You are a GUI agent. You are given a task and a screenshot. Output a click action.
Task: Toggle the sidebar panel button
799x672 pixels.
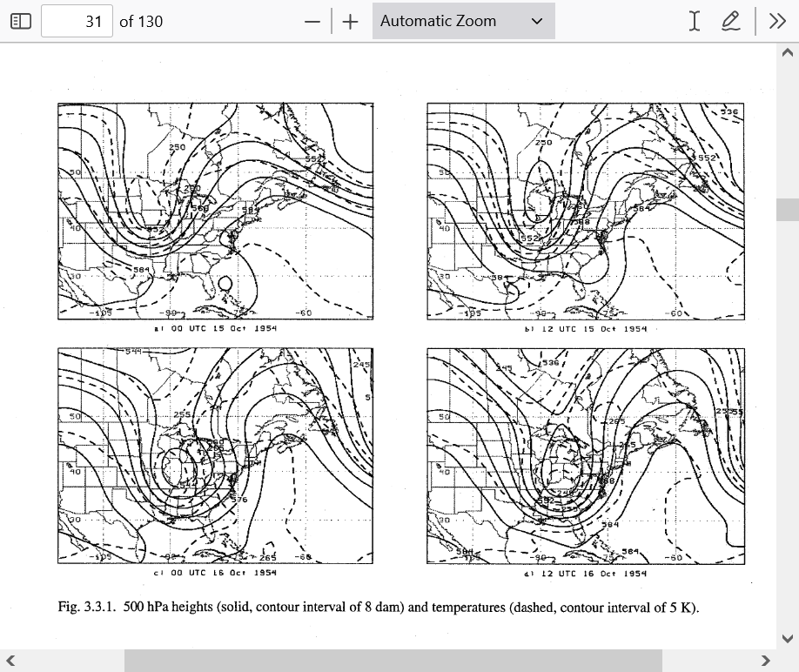21,21
